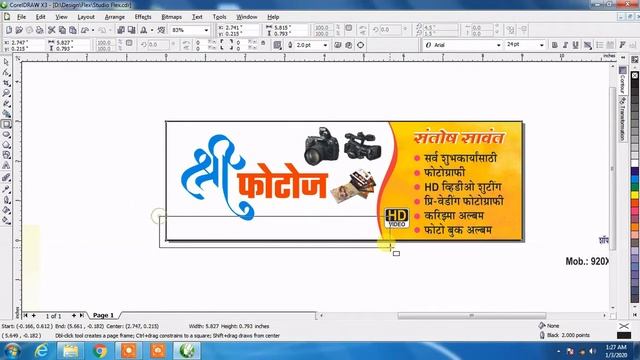
Task: Select the Freehand tool in toolbox
Action: [x=6, y=103]
